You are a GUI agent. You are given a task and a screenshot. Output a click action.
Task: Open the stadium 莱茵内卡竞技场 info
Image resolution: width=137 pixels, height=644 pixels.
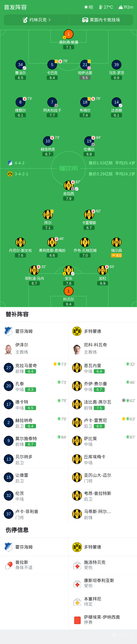click(101, 20)
